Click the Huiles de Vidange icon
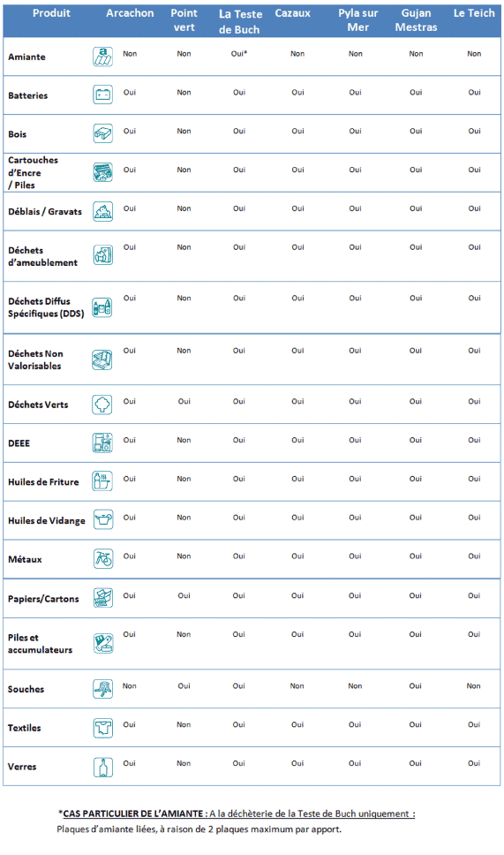 (102, 520)
